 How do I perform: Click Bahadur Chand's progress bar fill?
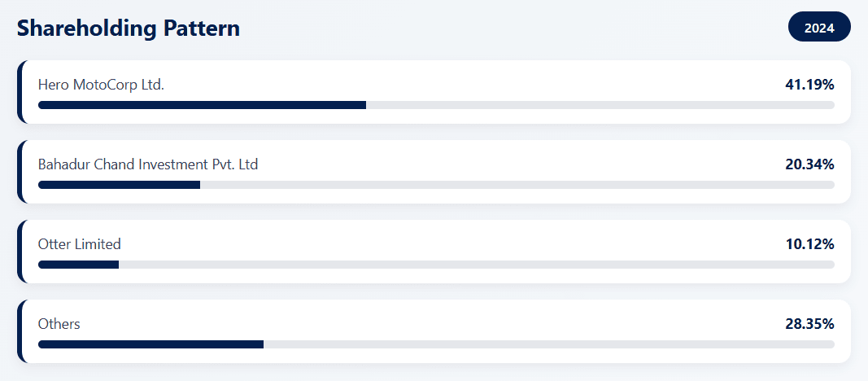click(x=119, y=185)
